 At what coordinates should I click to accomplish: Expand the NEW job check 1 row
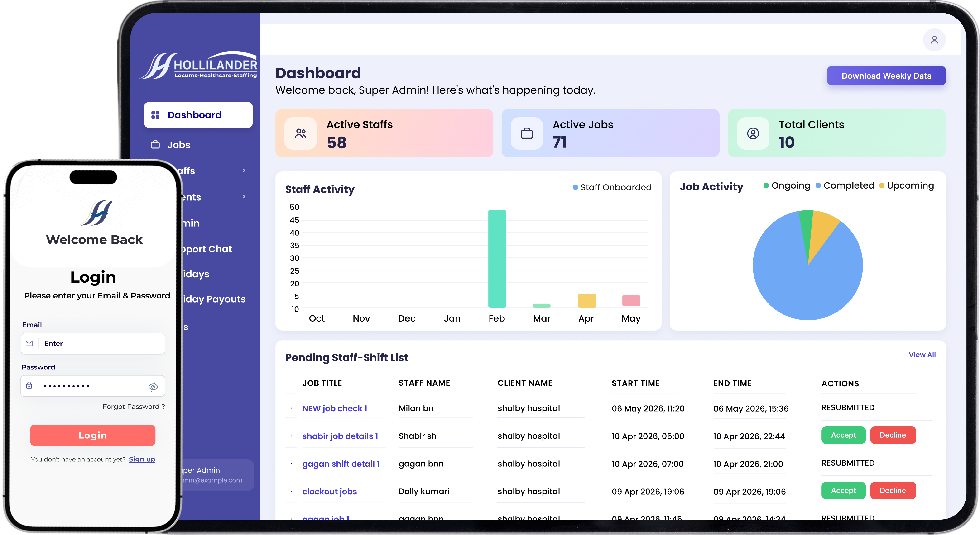(291, 408)
